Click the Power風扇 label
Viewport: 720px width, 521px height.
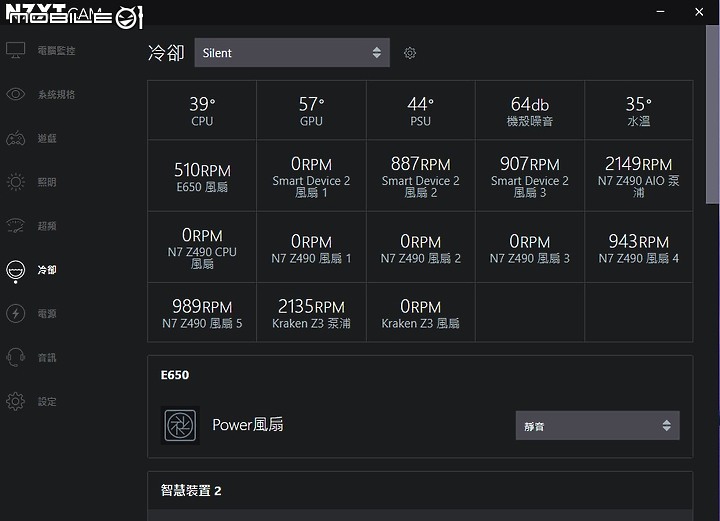[x=248, y=425]
